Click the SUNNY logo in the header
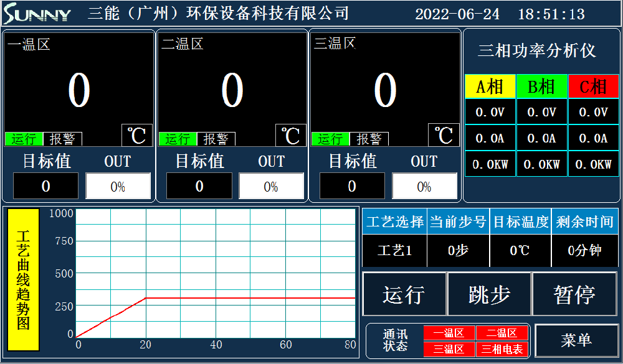623x364 pixels. click(x=37, y=14)
